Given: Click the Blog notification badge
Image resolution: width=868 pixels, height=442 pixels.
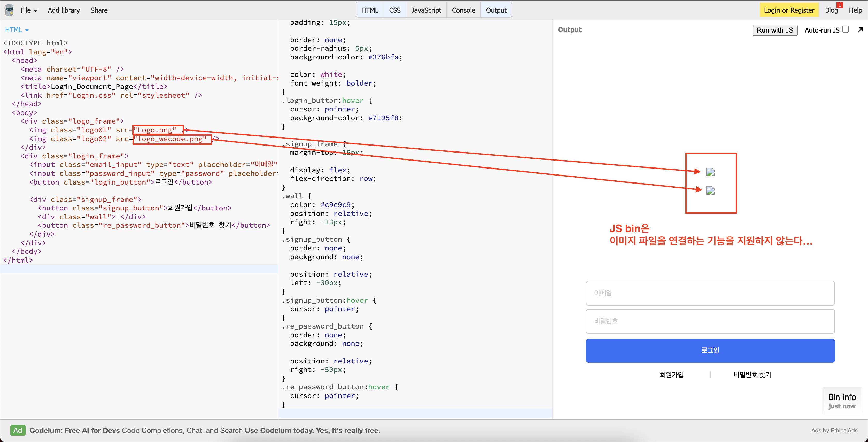Looking at the screenshot, I should [x=840, y=5].
